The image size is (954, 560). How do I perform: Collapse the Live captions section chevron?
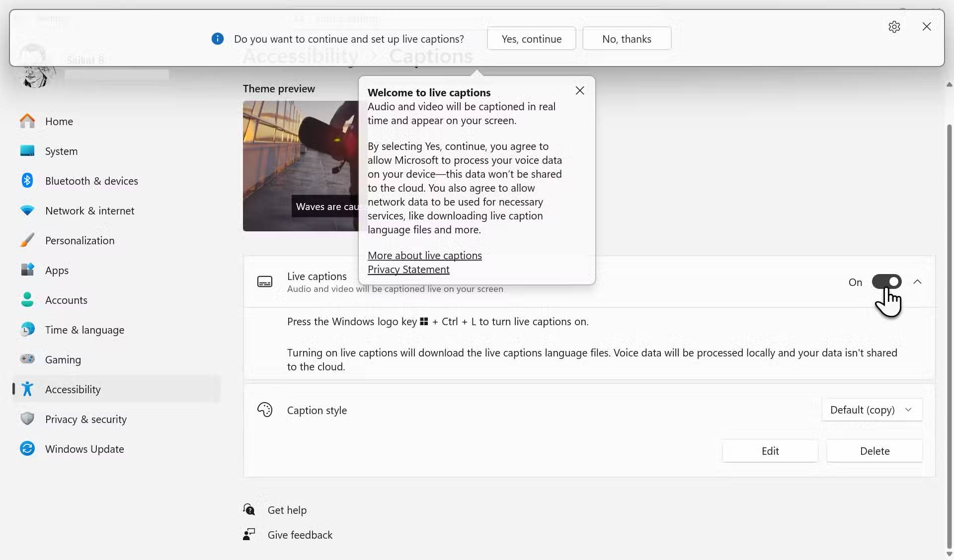click(917, 282)
